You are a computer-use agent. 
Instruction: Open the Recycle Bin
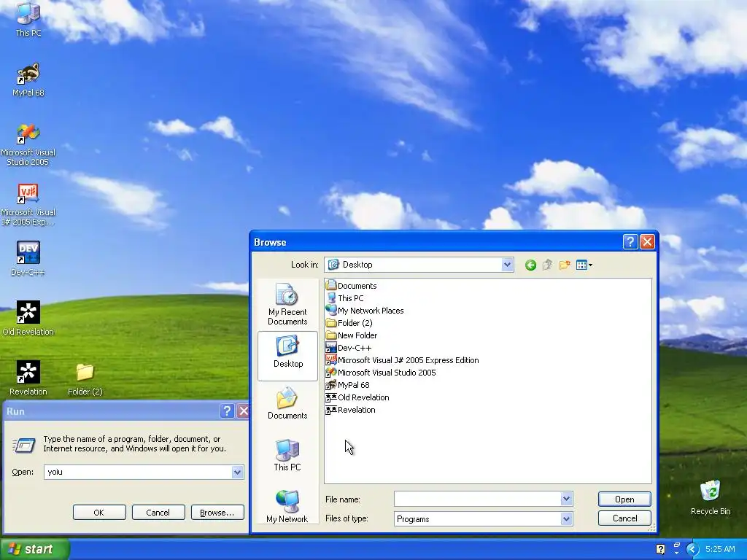(711, 497)
